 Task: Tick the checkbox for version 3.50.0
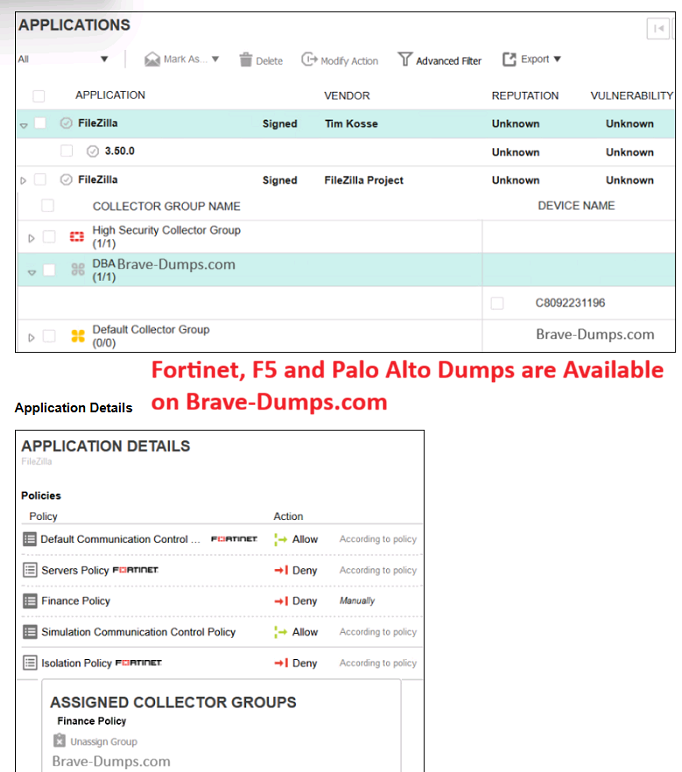coord(67,152)
